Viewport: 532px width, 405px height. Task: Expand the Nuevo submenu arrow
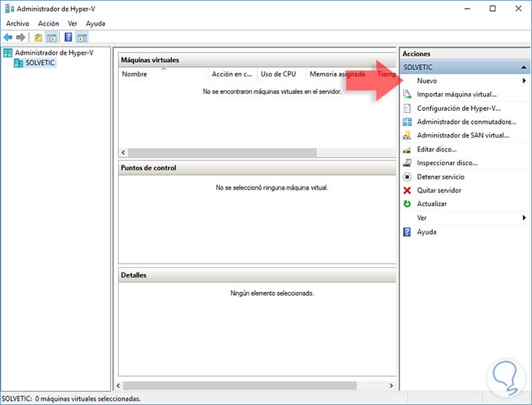524,81
